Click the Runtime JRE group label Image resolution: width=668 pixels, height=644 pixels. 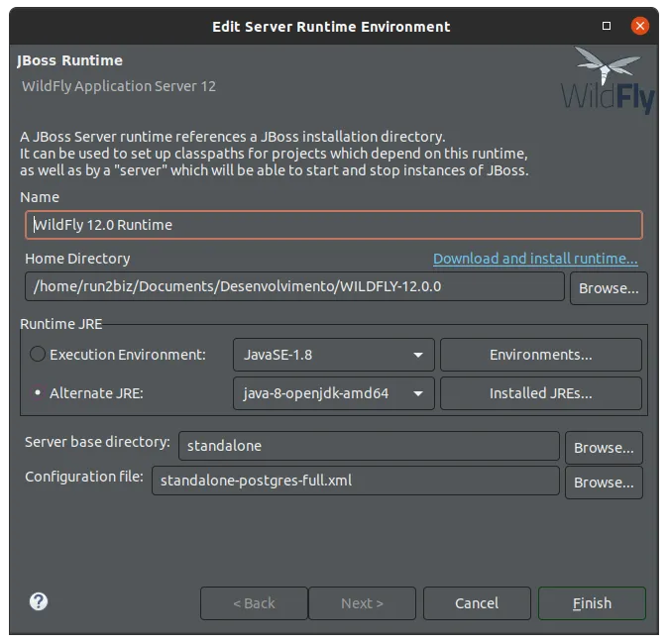pos(60,324)
